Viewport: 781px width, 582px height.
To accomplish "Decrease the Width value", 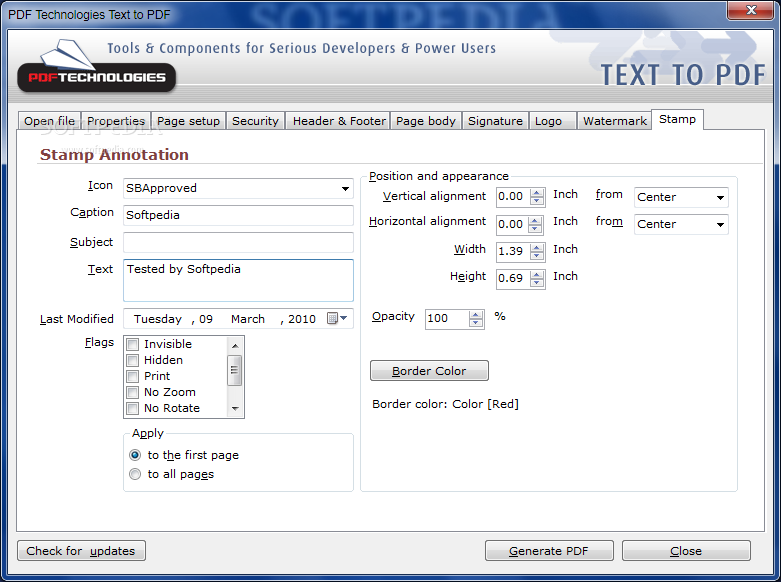I will tap(537, 255).
